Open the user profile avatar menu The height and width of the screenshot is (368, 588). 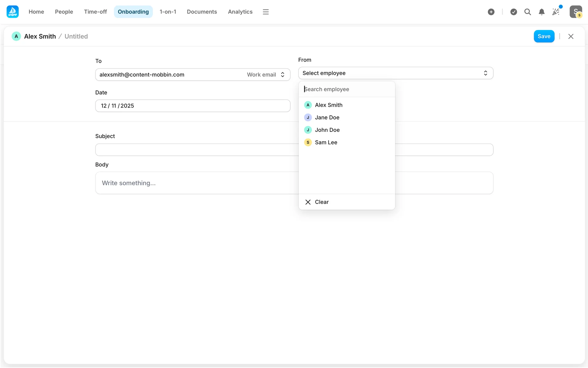[575, 12]
